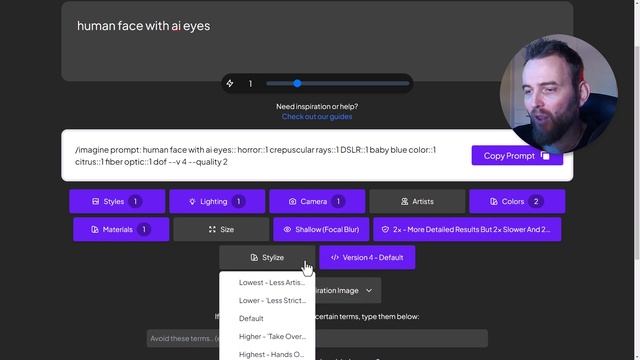
Task: Click the expand-arrows icon on Size button
Action: pos(212,229)
